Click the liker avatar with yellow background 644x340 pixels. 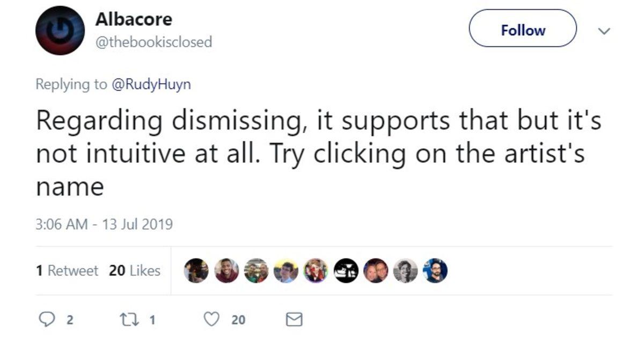coord(286,271)
